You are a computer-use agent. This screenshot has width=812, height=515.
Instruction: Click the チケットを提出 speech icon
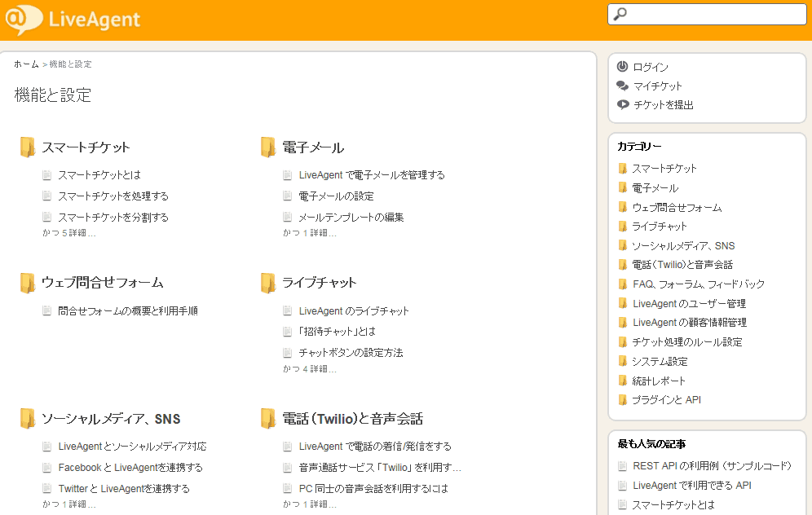(623, 104)
